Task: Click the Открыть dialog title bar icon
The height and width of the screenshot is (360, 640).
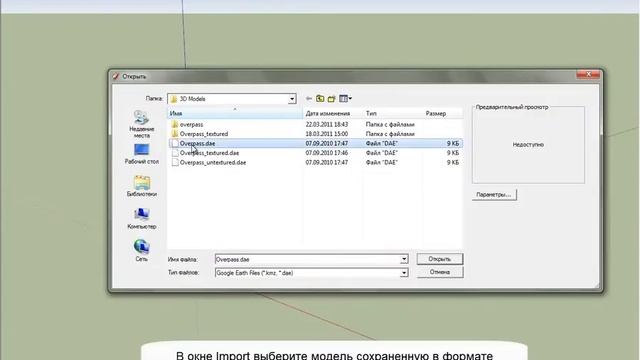Action: point(116,76)
